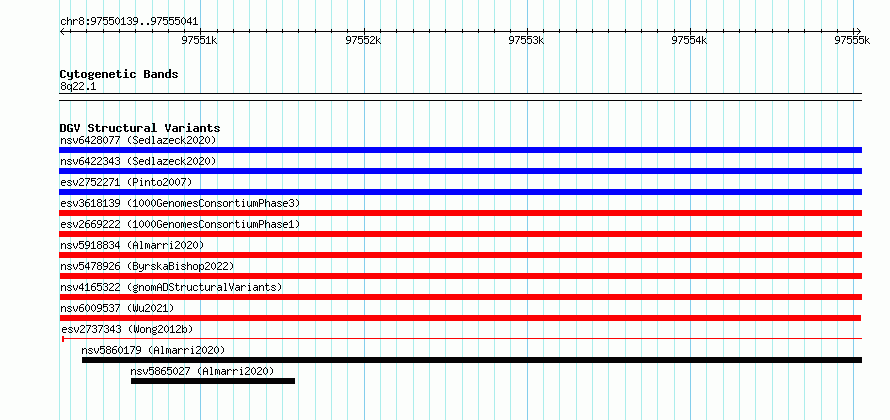The height and width of the screenshot is (420, 890).
Task: Click the 97555k ruler label
Action: click(852, 40)
